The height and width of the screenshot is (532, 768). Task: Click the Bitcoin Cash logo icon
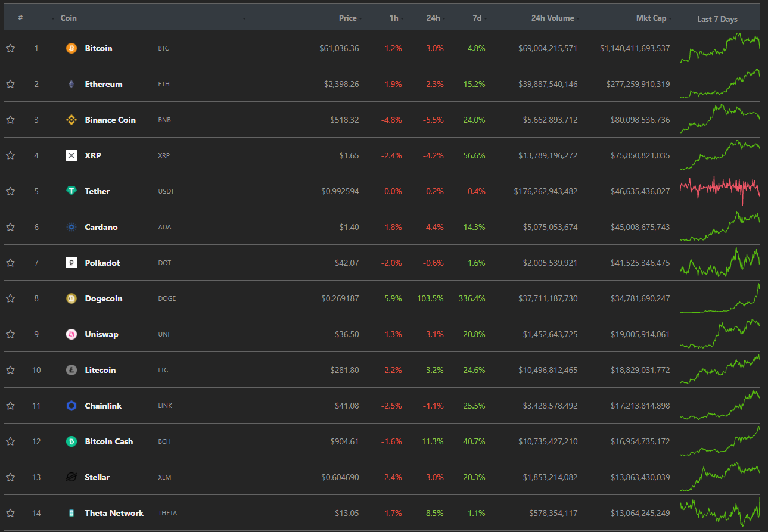pos(71,441)
